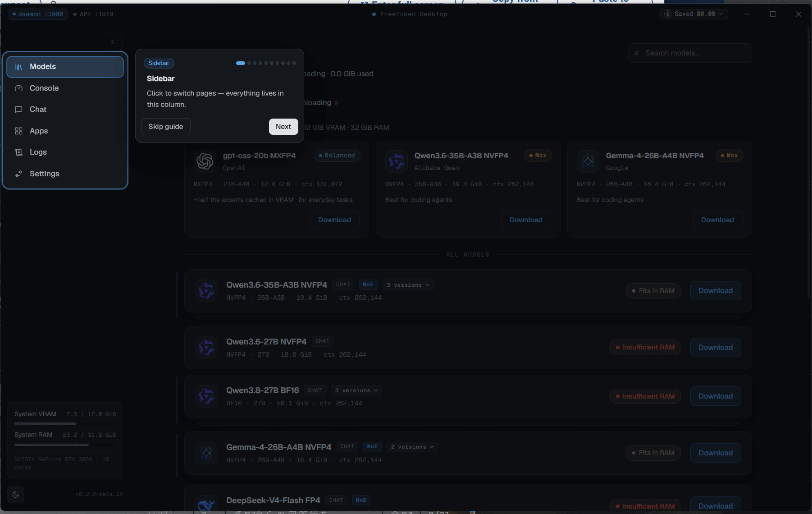Click the Qwen logo on the featured Qwen3.6-35B-A3B card

click(x=397, y=161)
